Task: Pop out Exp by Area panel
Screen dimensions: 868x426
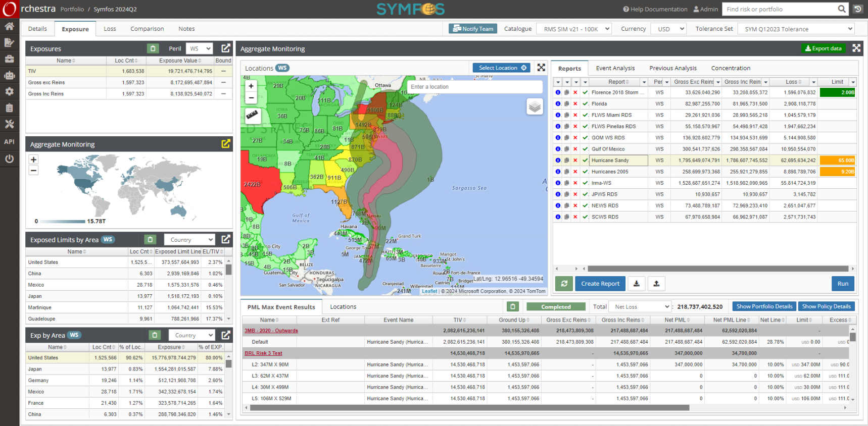Action: 226,335
